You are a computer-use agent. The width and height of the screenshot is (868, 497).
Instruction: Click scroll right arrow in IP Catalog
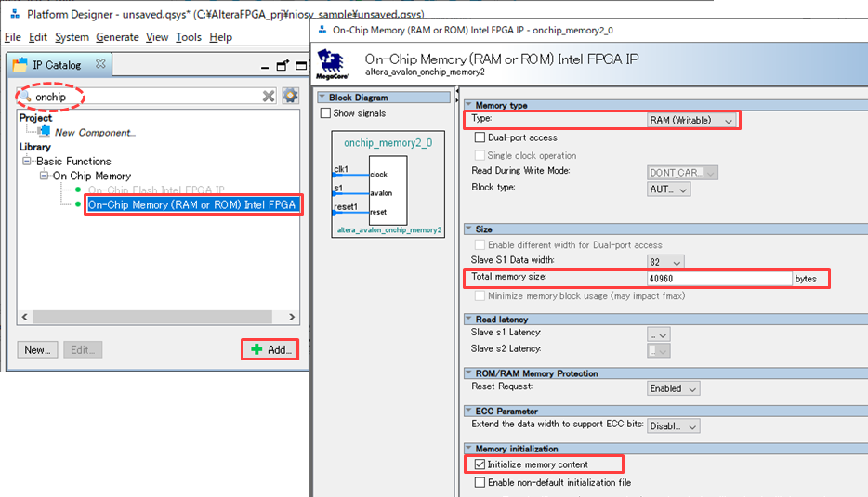pos(292,317)
